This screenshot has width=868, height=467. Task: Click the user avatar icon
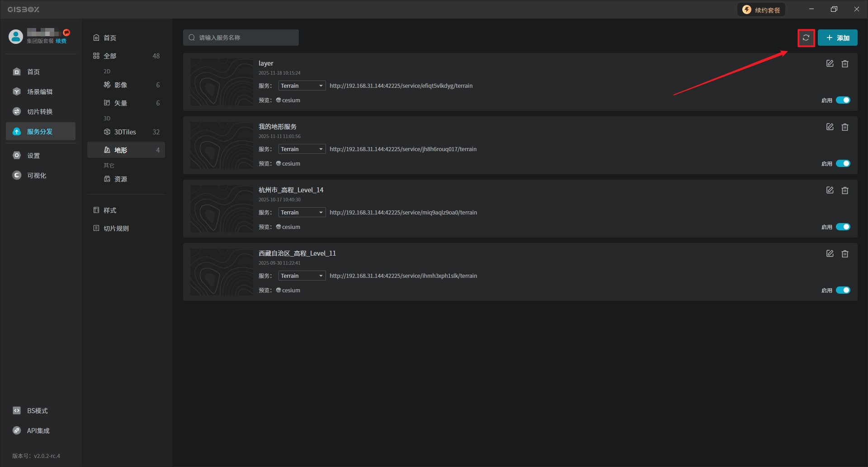16,37
